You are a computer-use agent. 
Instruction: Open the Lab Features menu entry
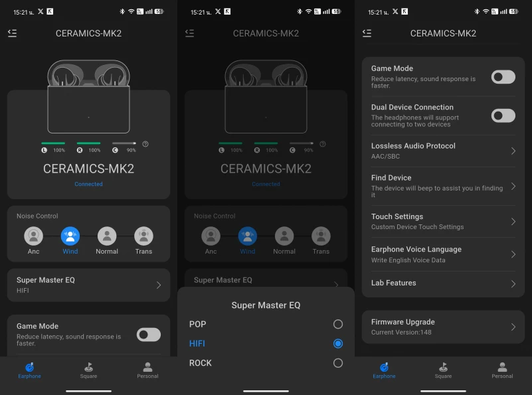[x=442, y=283]
